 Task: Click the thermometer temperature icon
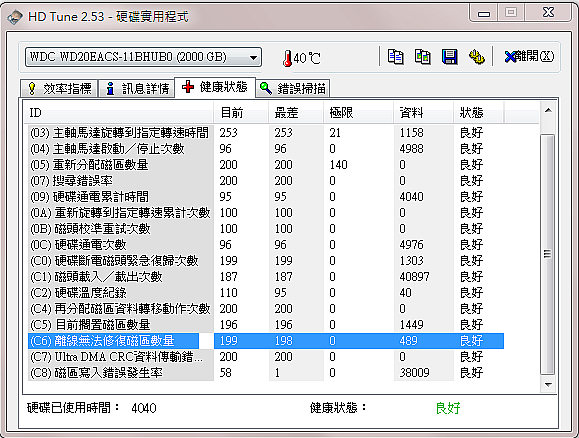coord(287,58)
